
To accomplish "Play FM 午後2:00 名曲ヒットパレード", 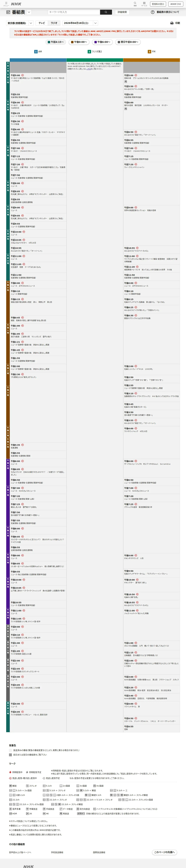I will click(x=136, y=366).
